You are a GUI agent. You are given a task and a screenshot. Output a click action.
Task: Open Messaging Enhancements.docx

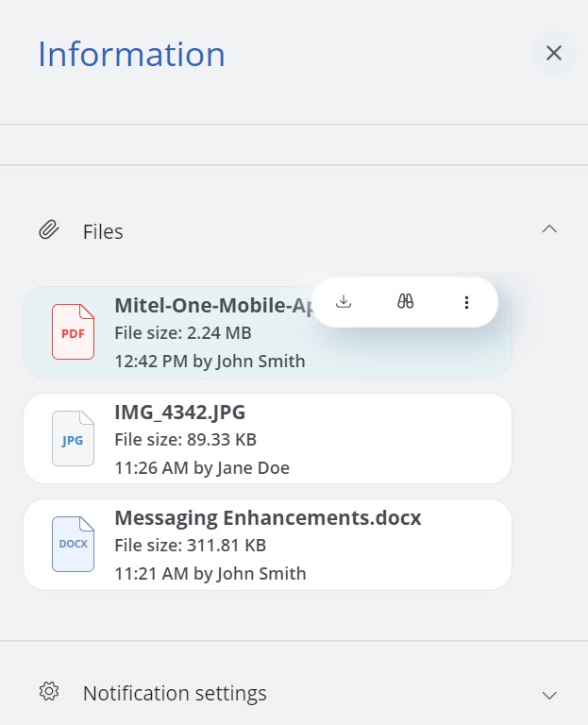(x=267, y=518)
